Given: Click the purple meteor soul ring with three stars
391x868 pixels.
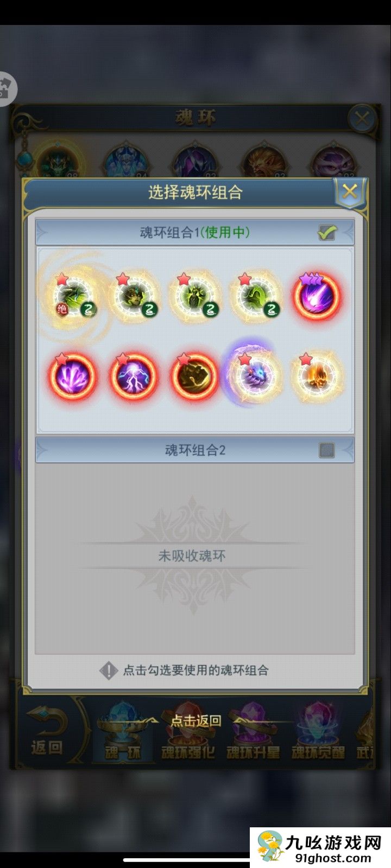Looking at the screenshot, I should tap(317, 297).
